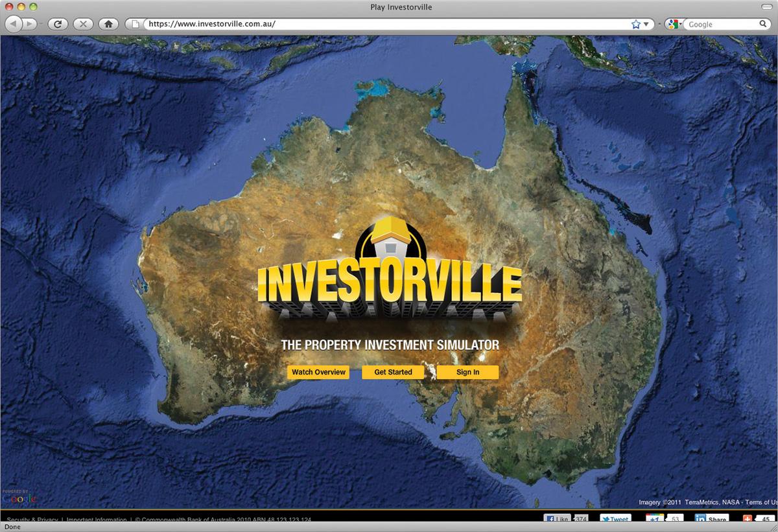Zoom the browser window with green button

34,7
